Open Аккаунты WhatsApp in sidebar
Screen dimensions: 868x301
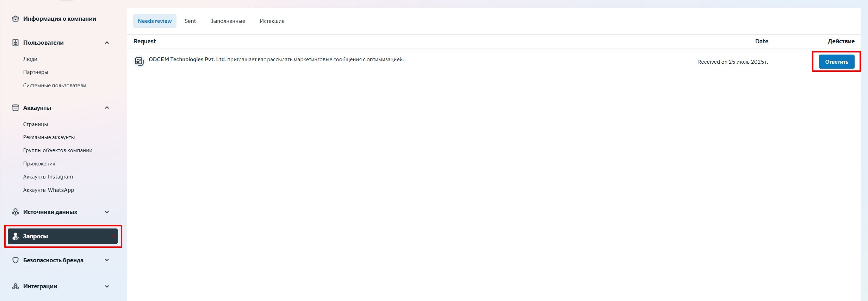pos(49,190)
